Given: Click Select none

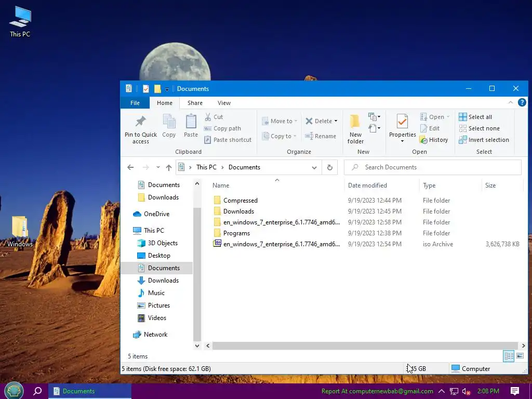Looking at the screenshot, I should [x=479, y=128].
